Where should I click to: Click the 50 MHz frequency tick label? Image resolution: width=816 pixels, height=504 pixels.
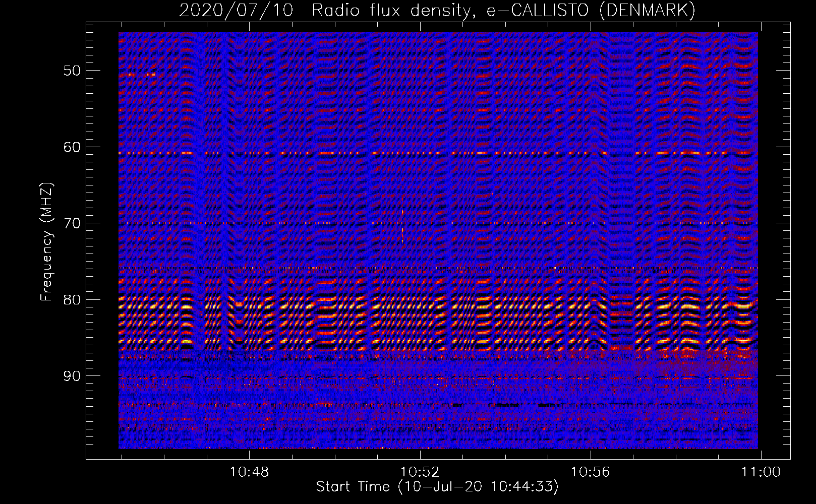[x=72, y=71]
